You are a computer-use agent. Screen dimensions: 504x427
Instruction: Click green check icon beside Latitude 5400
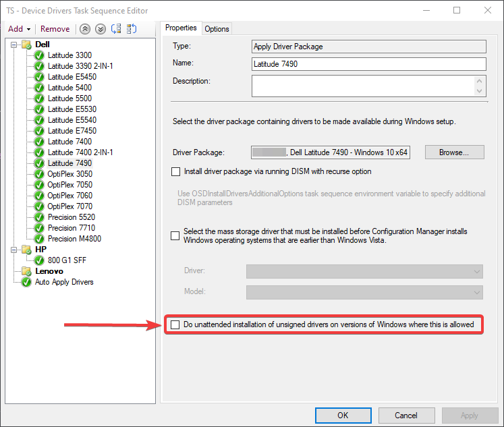(x=39, y=88)
